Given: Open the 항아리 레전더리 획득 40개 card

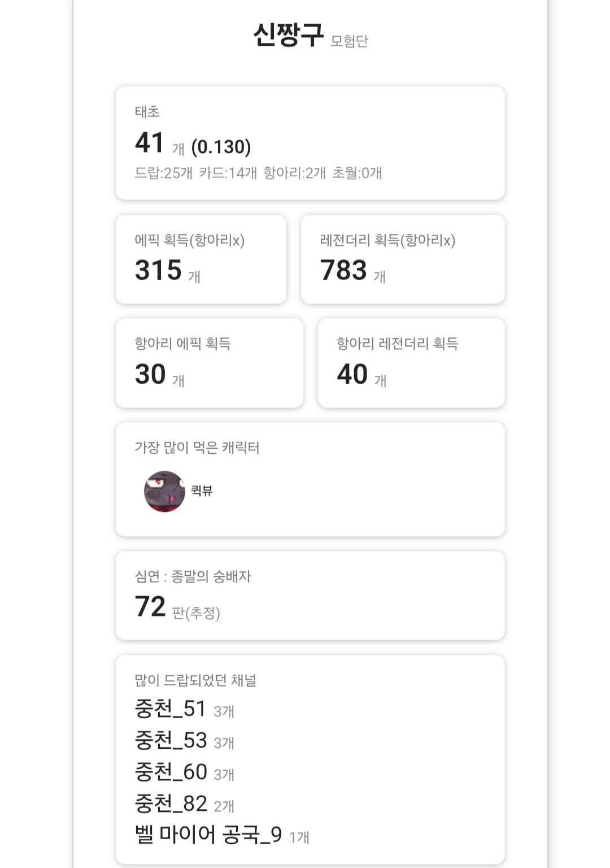Looking at the screenshot, I should [411, 363].
